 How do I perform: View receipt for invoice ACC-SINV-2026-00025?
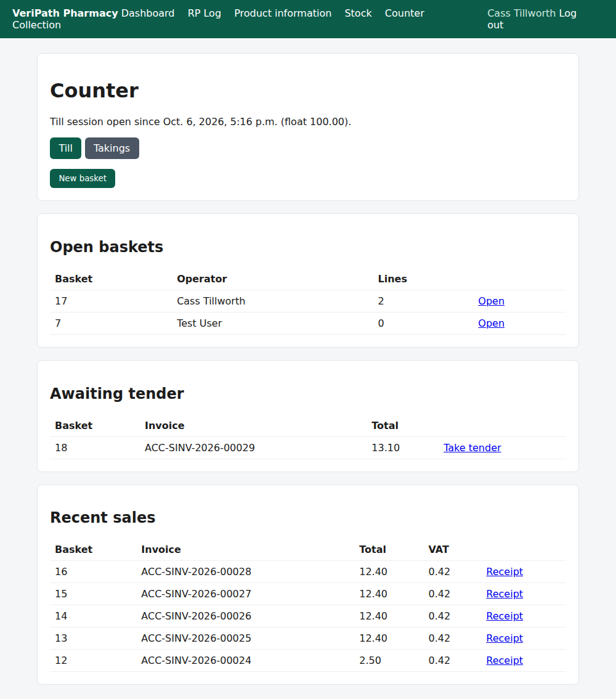coord(505,639)
